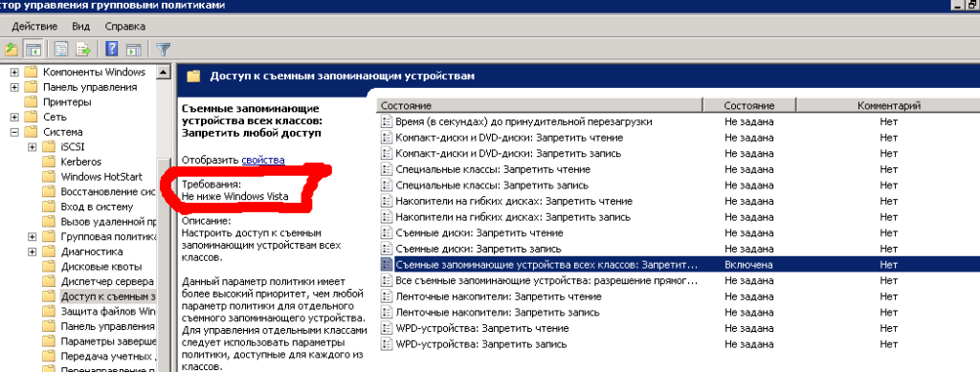Click folder icon next to Диспетчер сервера
980x372 pixels.
tap(49, 281)
